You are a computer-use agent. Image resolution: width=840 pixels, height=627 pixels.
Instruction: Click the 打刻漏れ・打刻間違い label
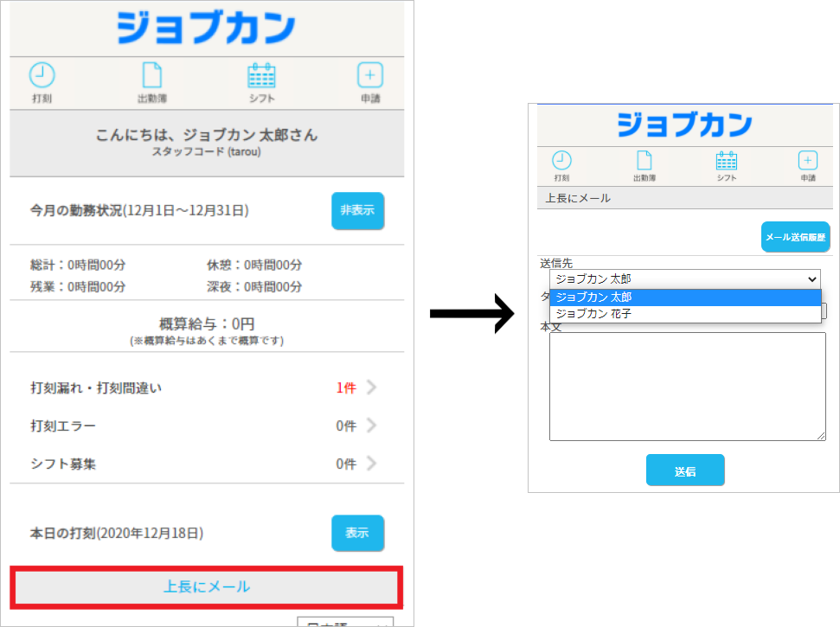coord(96,387)
